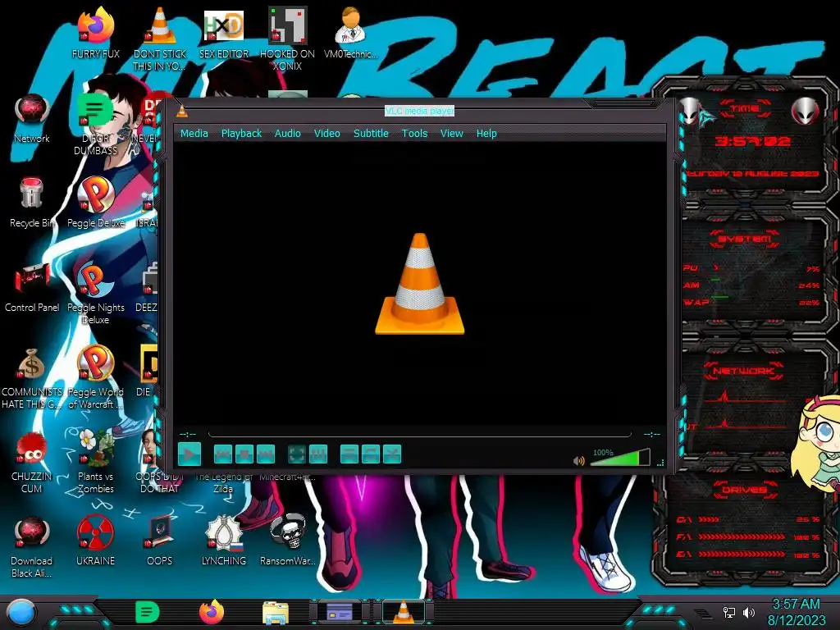Open the Video menu
Viewport: 840px width, 630px height.
point(326,134)
